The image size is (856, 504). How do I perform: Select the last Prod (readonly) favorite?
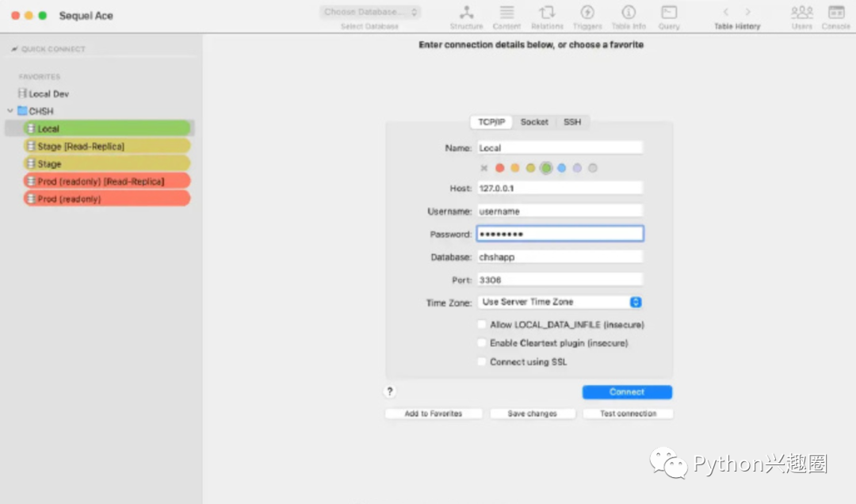pos(107,199)
